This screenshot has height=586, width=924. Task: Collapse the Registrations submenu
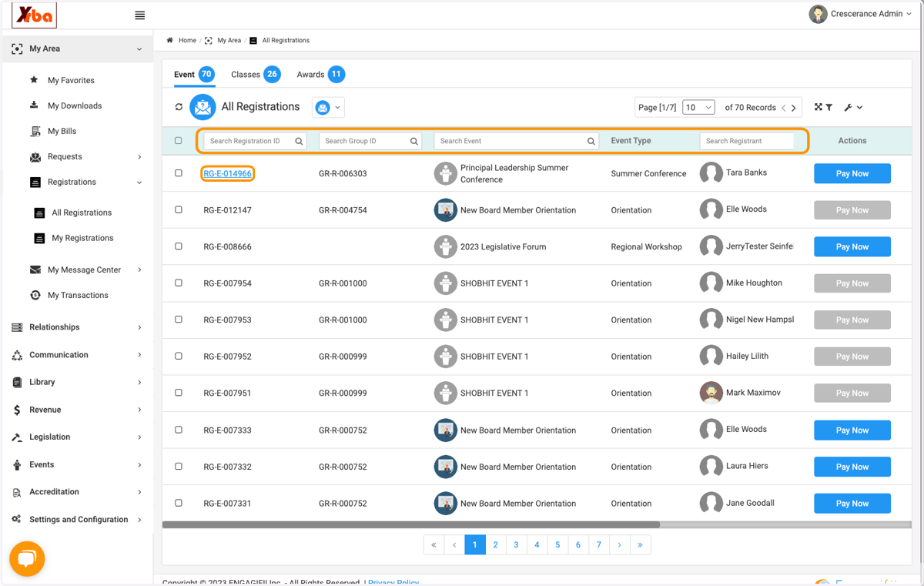tap(139, 182)
